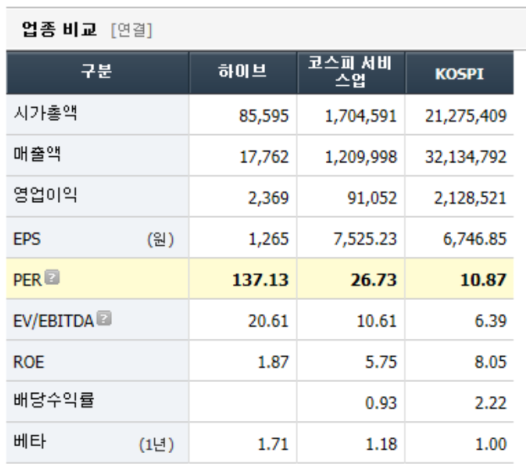526x474 pixels.
Task: Click the (원) unit label
Action: pyautogui.click(x=161, y=240)
